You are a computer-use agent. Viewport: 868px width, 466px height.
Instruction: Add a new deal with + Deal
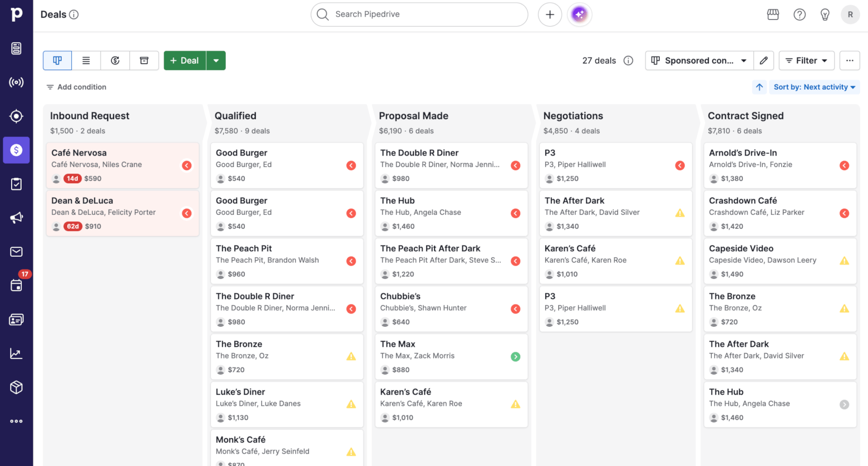pos(185,61)
